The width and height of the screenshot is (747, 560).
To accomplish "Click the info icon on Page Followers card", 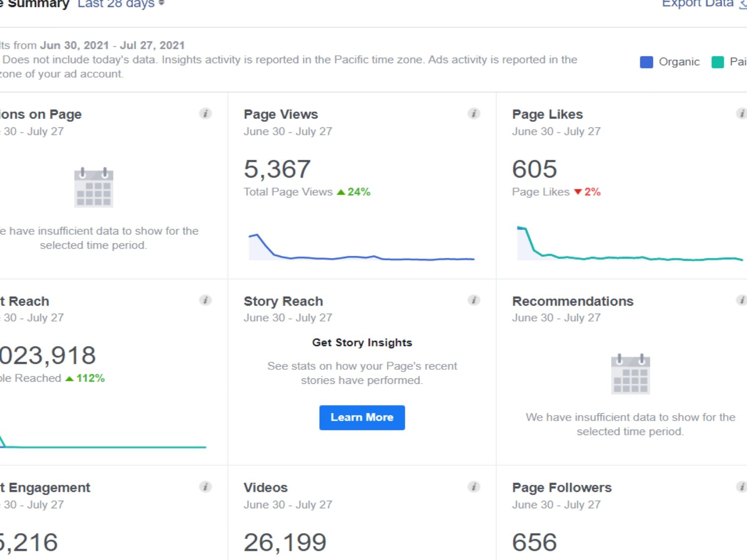I will pyautogui.click(x=741, y=487).
